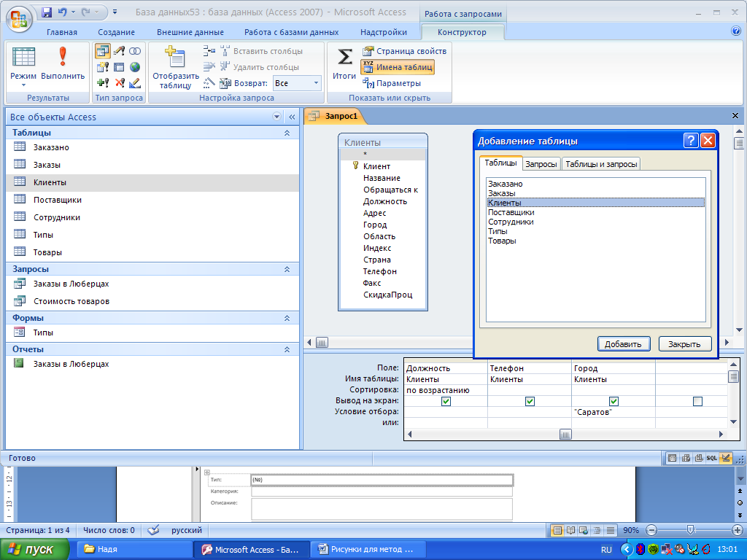Click the Windows пуск Start button
This screenshot has width=747, height=560.
pos(34,549)
